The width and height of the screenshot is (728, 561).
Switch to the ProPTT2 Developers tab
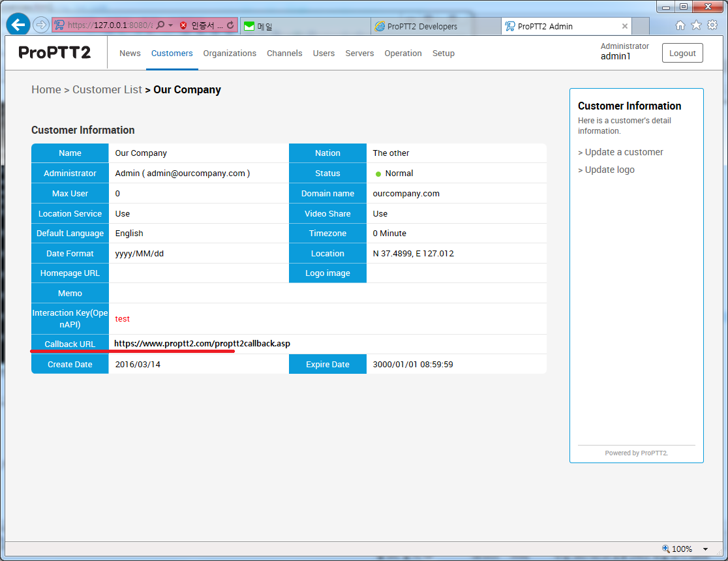point(422,26)
